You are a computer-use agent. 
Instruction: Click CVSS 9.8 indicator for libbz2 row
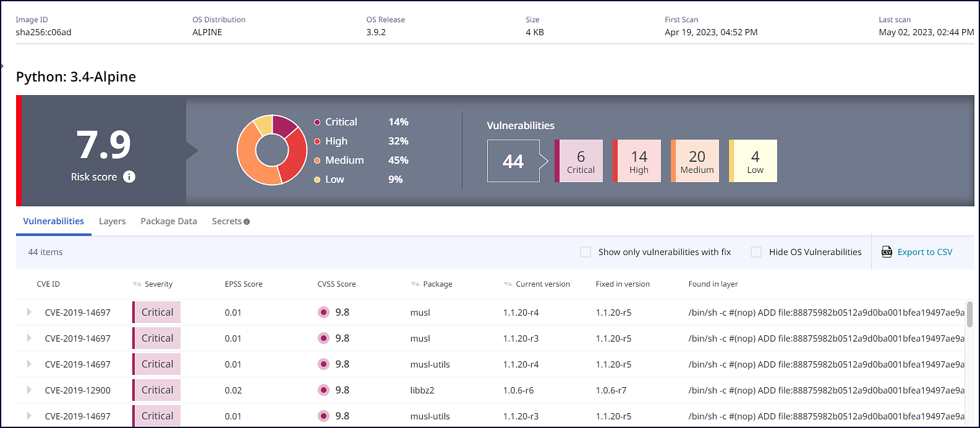pos(323,390)
